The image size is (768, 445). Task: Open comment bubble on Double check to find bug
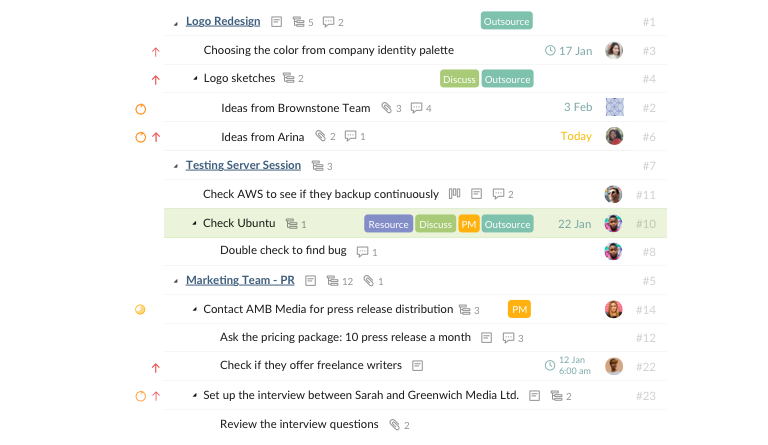pos(362,252)
